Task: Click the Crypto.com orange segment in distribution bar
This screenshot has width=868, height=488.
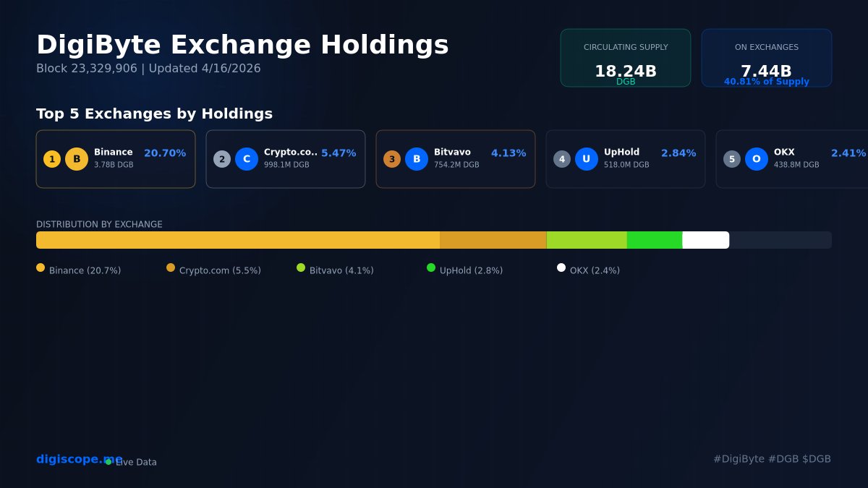Action: point(493,240)
